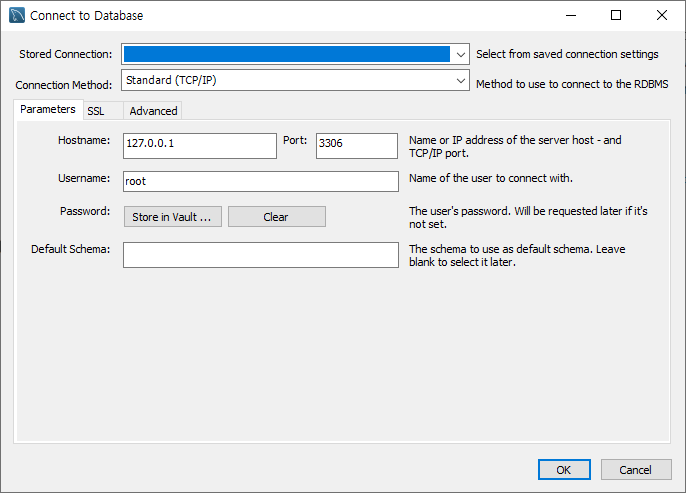The image size is (686, 493).
Task: Open the Stored Connection dropdown
Action: tap(295, 54)
